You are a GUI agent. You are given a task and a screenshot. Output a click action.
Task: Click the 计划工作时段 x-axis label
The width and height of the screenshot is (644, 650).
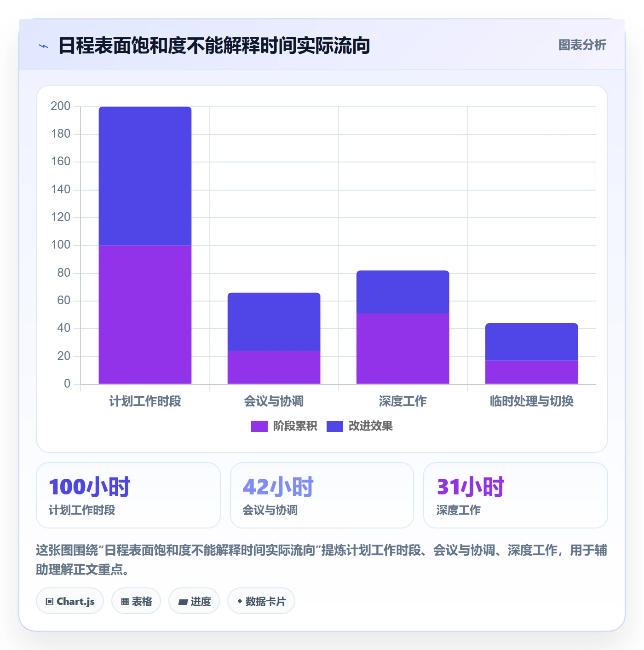click(145, 401)
